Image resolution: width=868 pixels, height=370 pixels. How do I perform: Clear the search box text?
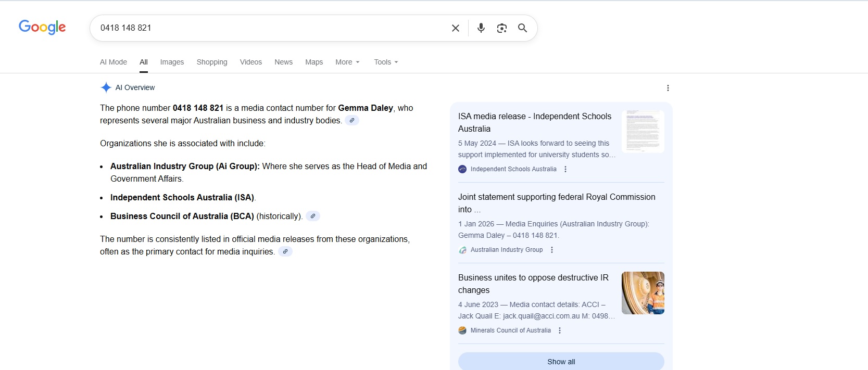(455, 28)
